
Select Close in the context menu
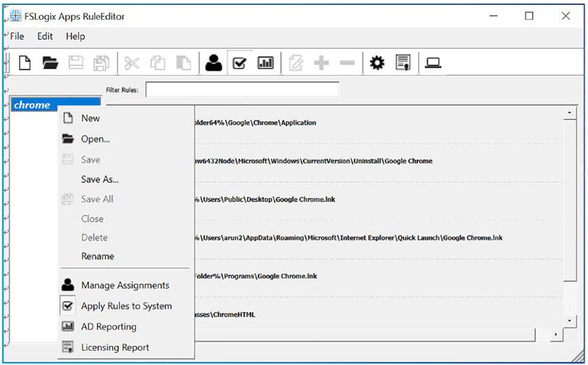click(126, 219)
